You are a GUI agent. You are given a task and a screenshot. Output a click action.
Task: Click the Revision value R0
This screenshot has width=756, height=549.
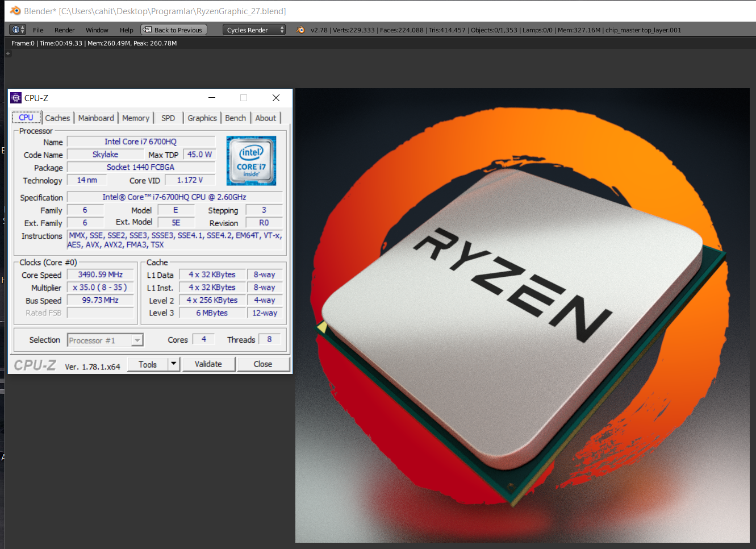[264, 223]
